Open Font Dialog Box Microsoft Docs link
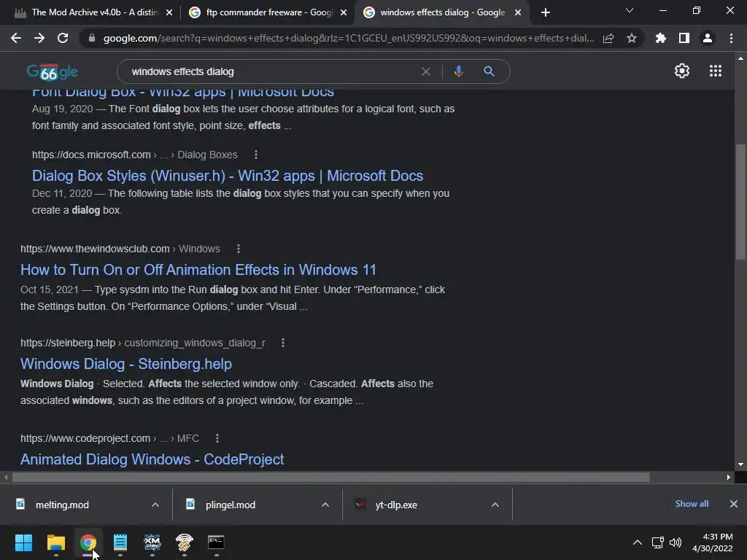The image size is (747, 560). pos(183,93)
